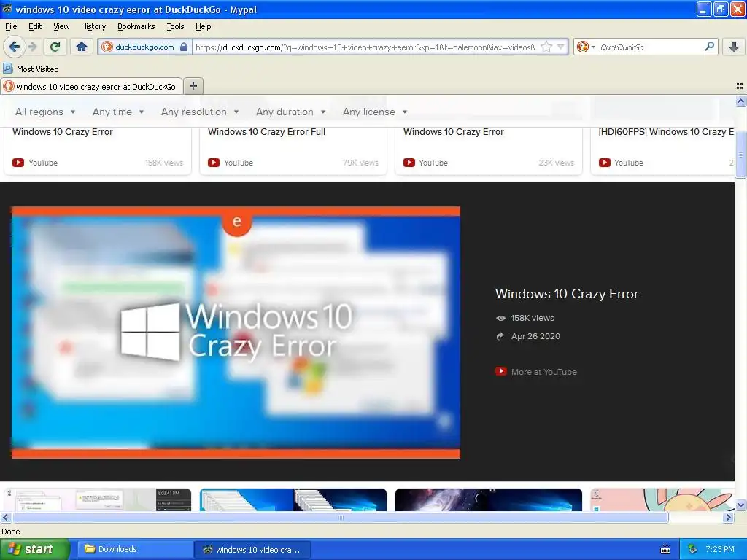Click the keyboard icon in the system tray
Viewport: 747px width, 560px height.
tap(665, 550)
